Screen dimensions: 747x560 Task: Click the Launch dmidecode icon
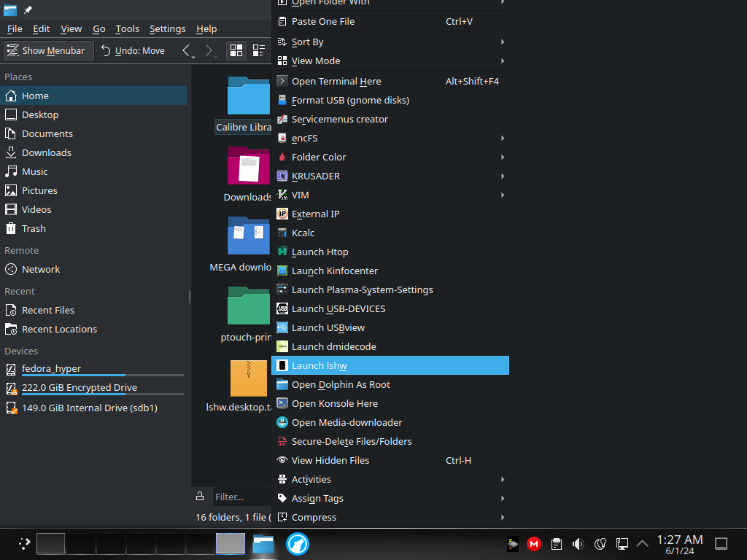(x=282, y=346)
